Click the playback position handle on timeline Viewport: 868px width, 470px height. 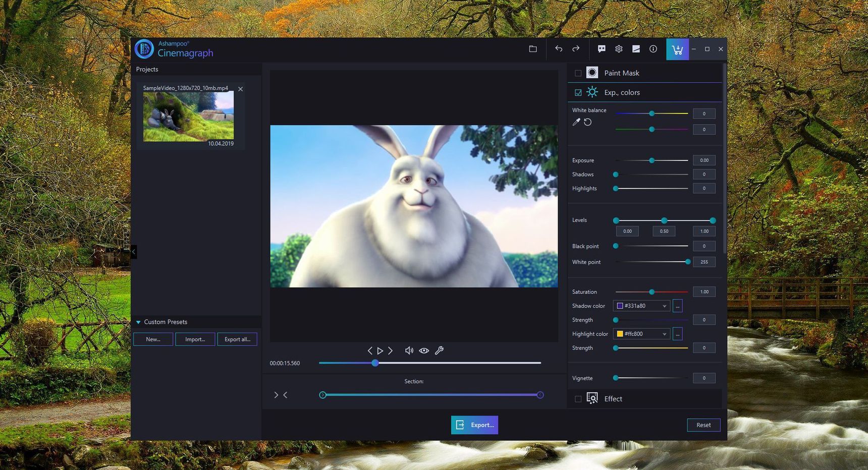coord(375,363)
